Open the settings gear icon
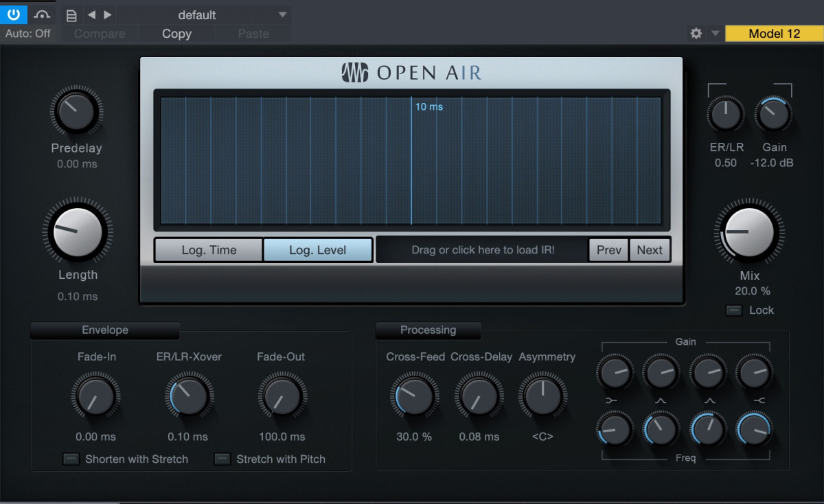 (696, 34)
